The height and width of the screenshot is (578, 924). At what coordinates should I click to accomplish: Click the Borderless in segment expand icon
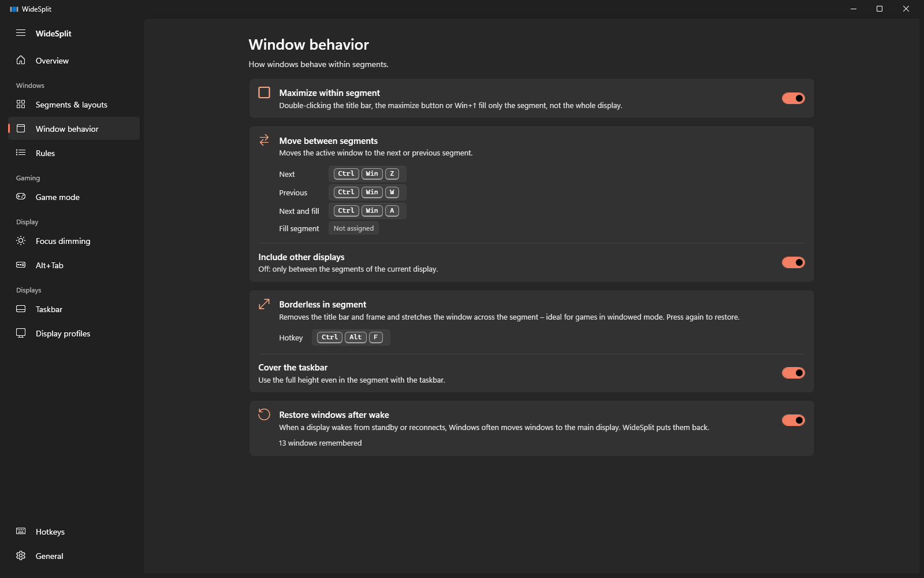264,304
